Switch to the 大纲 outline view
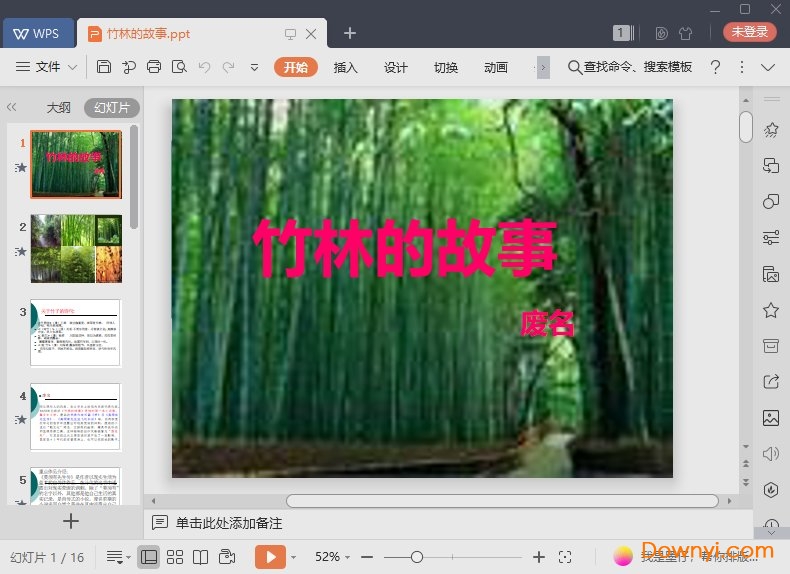The width and height of the screenshot is (790, 574). click(58, 107)
